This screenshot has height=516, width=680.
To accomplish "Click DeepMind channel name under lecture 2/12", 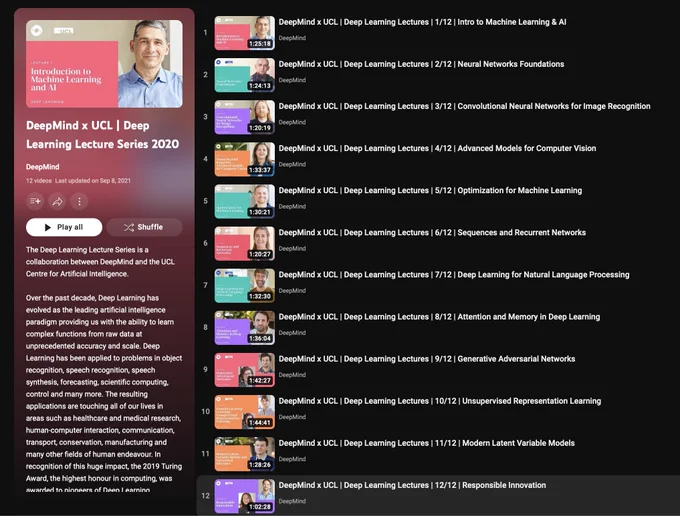I will click(x=292, y=80).
